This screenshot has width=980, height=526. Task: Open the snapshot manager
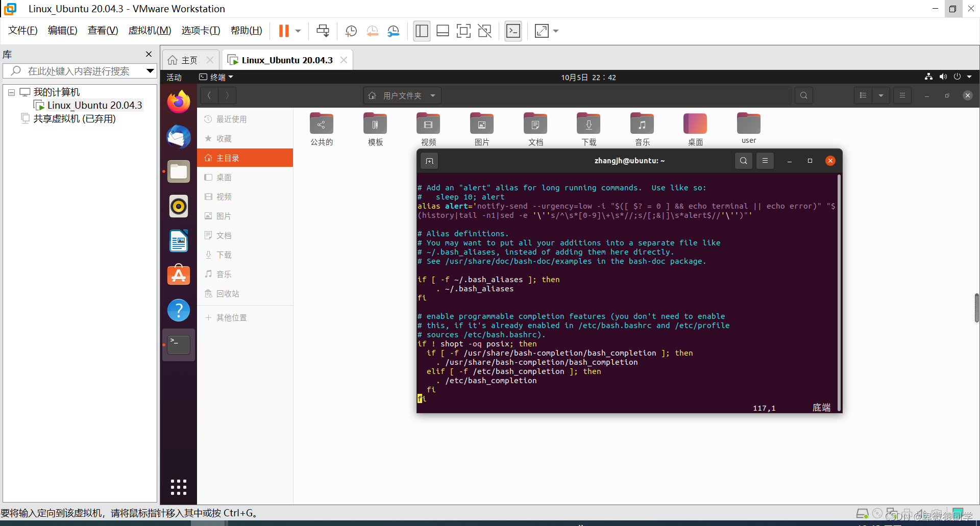(394, 31)
